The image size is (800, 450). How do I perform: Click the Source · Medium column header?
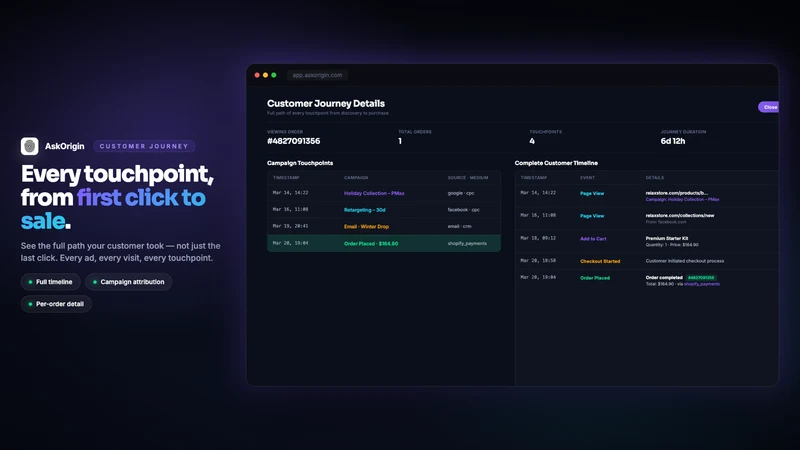468,178
